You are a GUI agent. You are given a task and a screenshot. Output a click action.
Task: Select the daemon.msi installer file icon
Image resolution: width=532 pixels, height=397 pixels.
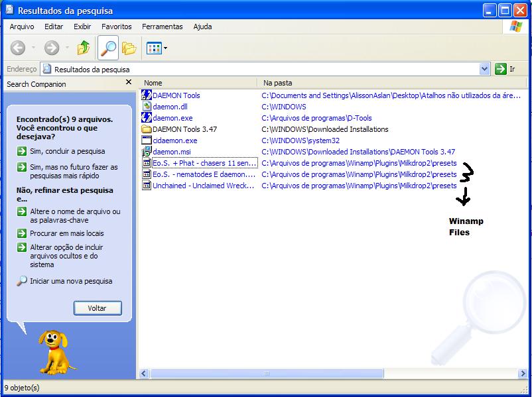pyautogui.click(x=147, y=152)
